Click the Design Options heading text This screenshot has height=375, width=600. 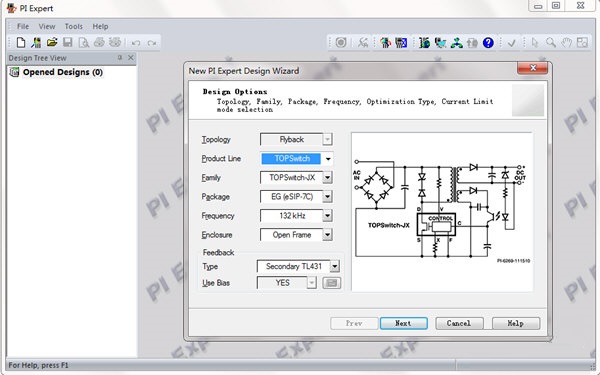click(x=235, y=91)
